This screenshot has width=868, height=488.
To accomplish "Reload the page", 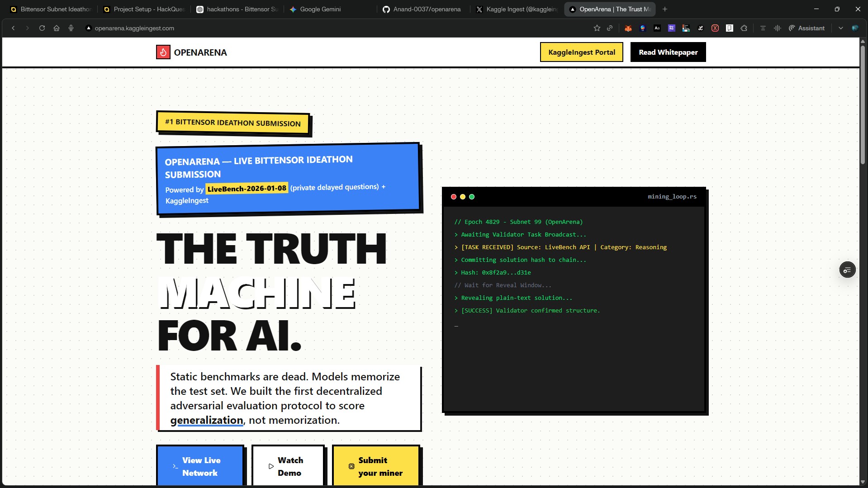I will (42, 28).
